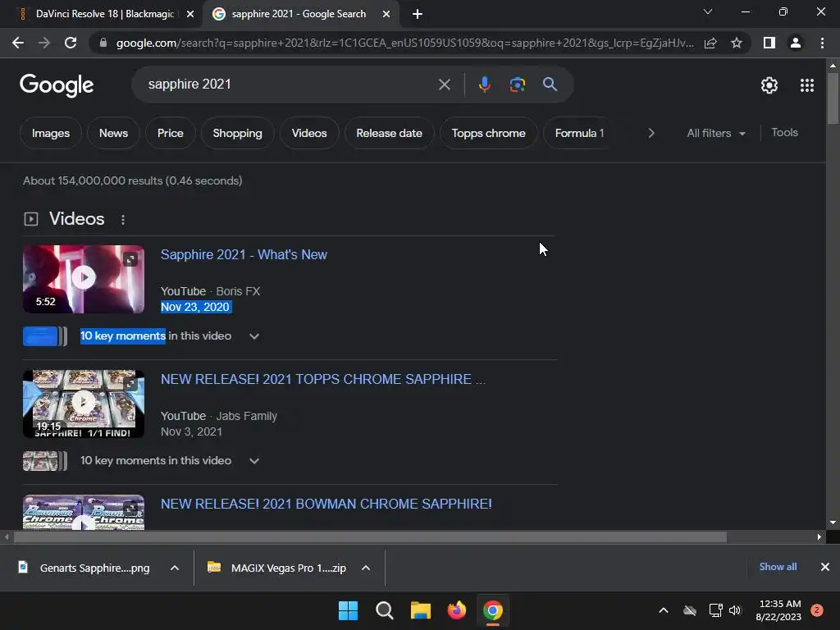Open the All filters dropdown
The width and height of the screenshot is (840, 630).
click(x=716, y=133)
